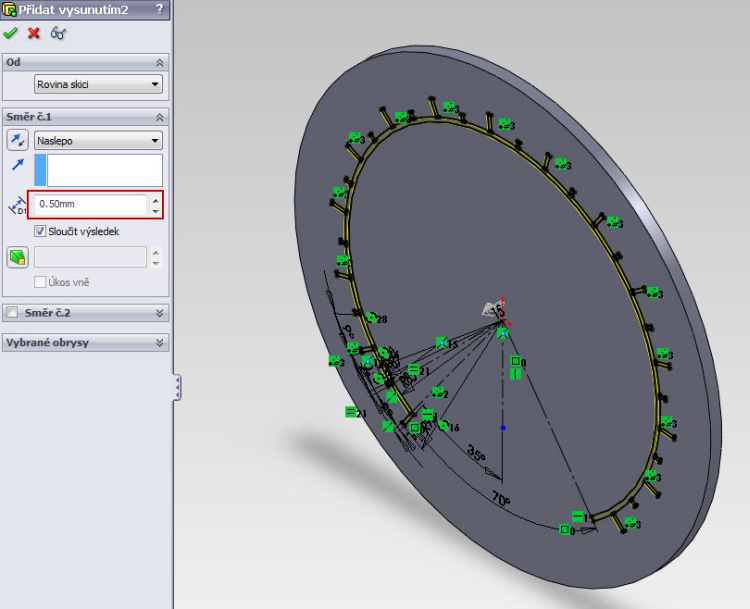Increase depth with the up spinner arrow
The image size is (750, 609).
coord(156,200)
